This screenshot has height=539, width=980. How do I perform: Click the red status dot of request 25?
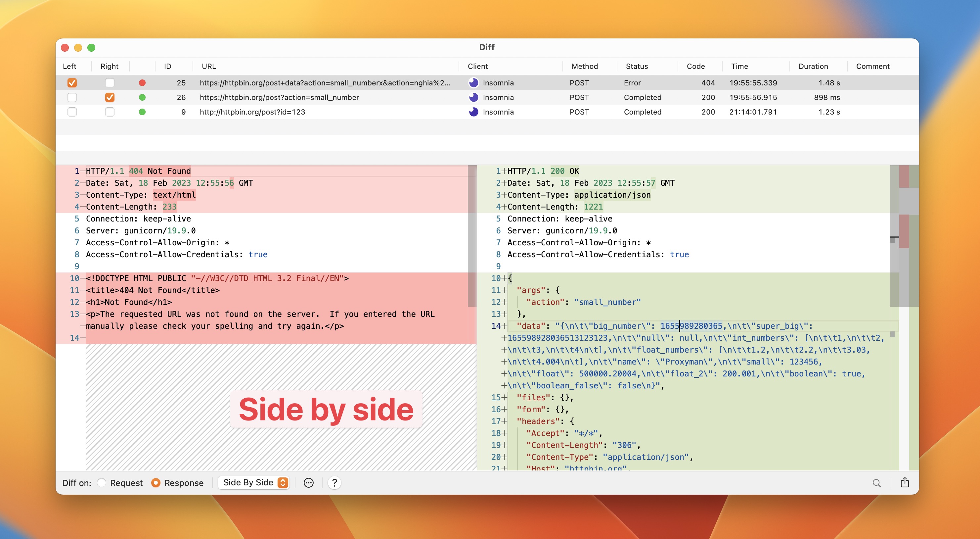point(142,82)
